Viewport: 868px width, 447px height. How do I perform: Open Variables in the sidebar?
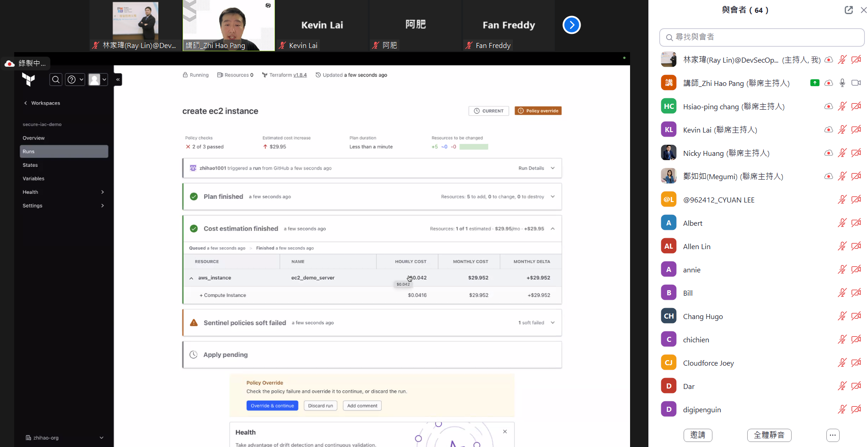33,179
